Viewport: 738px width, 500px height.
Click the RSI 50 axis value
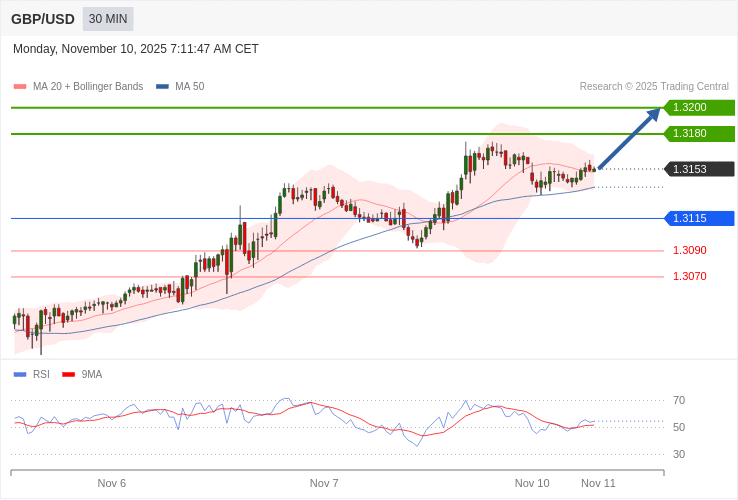point(679,427)
